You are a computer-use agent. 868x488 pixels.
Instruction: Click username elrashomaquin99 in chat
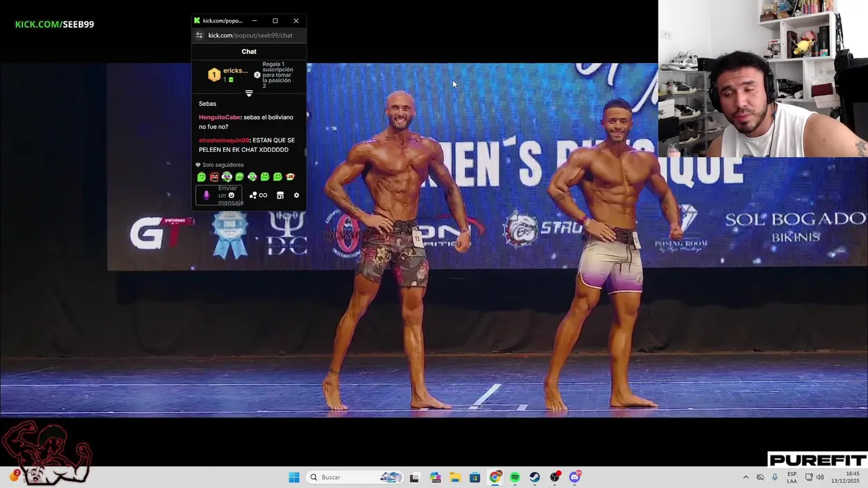tap(224, 140)
